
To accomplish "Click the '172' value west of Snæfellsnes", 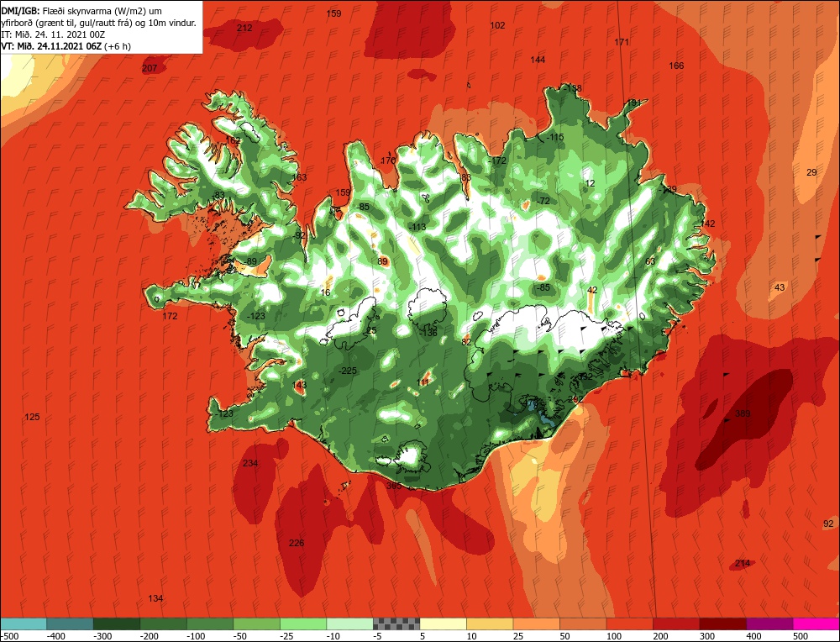I will coord(170,316).
